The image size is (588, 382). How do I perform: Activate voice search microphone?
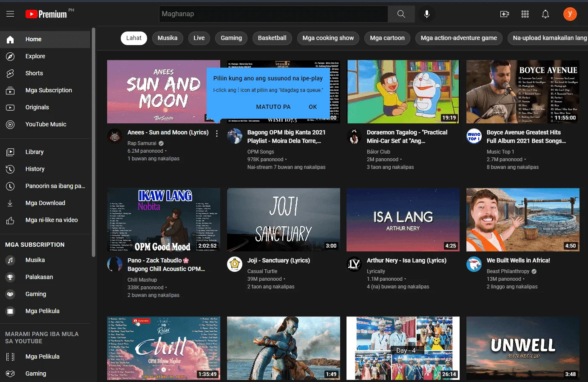[426, 14]
